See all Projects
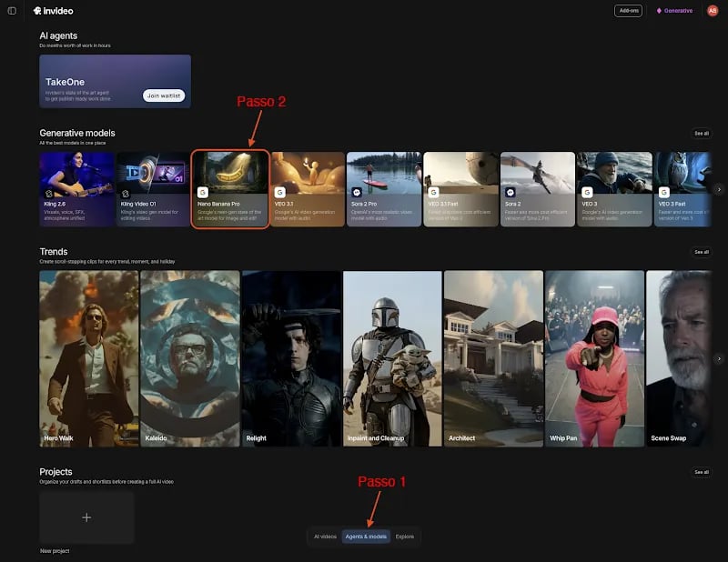This screenshot has height=562, width=728. [701, 472]
